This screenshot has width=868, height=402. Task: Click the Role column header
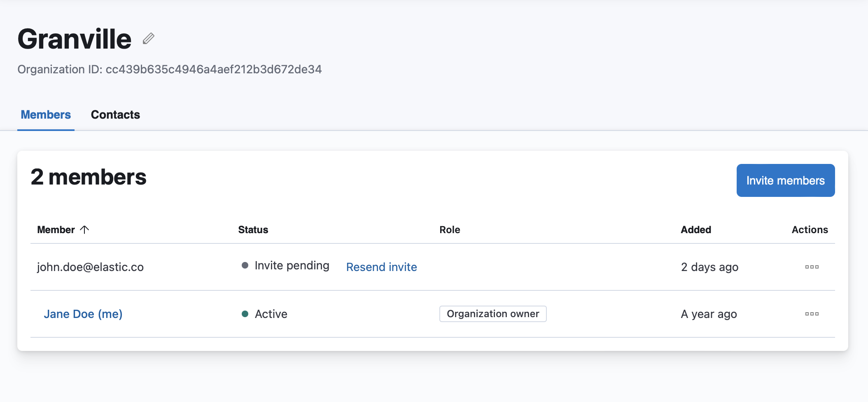450,230
